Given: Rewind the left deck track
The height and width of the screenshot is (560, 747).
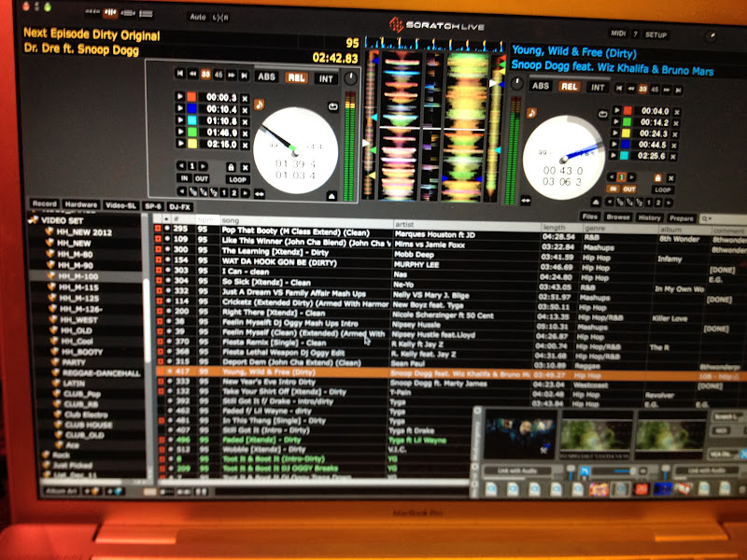Looking at the screenshot, I should pos(192,74).
